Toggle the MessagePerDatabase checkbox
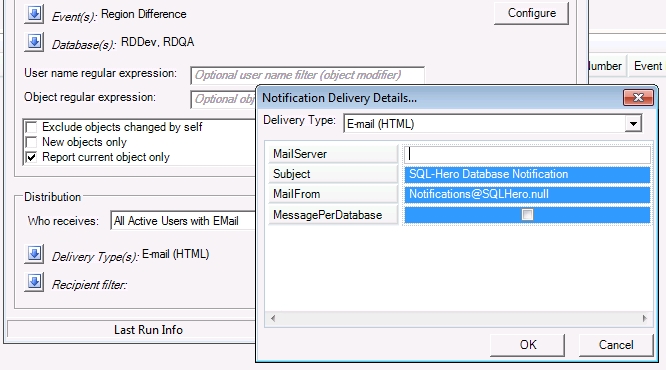Viewport: 666px width, 370px height. coord(527,215)
